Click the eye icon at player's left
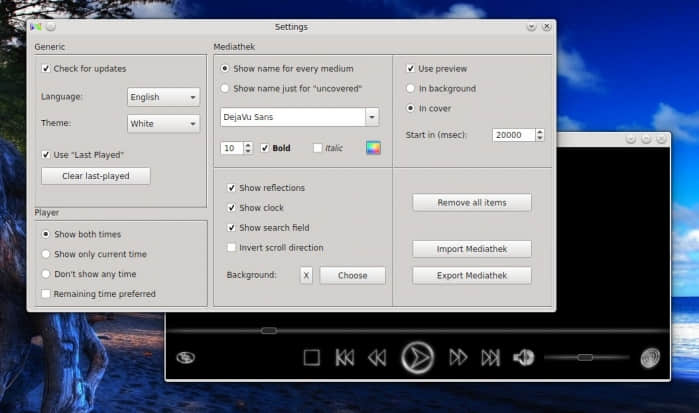This screenshot has width=699, height=413. click(x=186, y=358)
